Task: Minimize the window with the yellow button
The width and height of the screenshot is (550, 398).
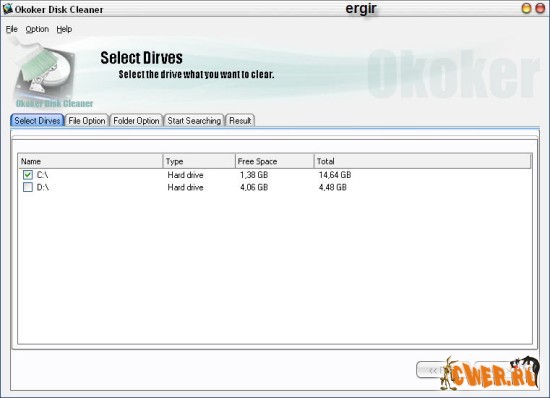Action: (526, 8)
